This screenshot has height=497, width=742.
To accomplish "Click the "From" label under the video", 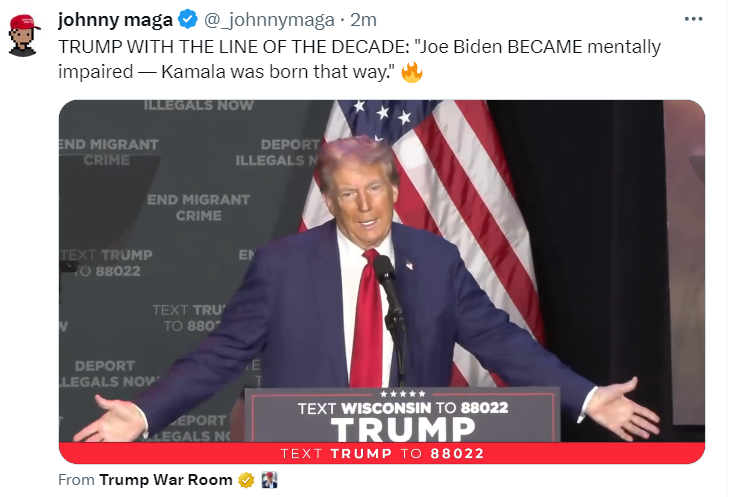I will [x=76, y=480].
